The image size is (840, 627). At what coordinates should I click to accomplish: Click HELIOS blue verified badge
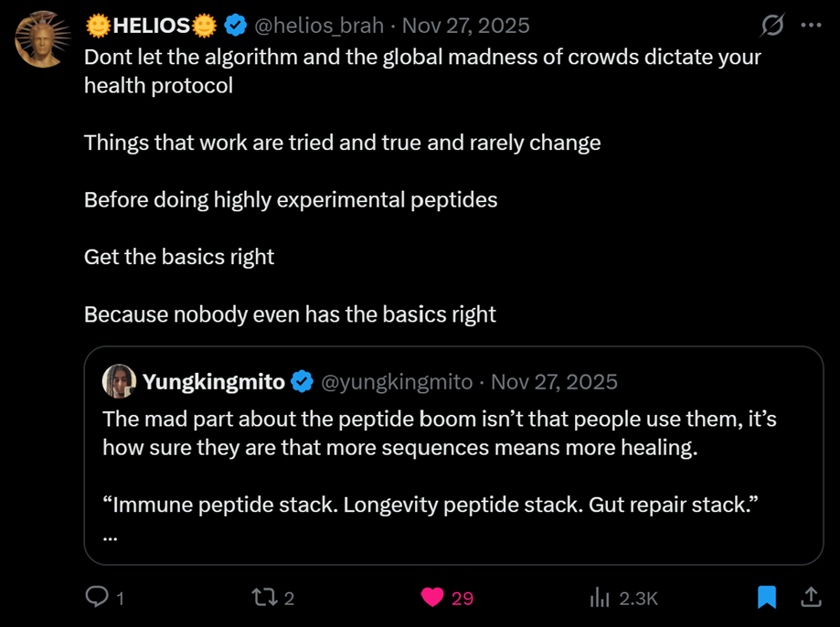tap(235, 26)
